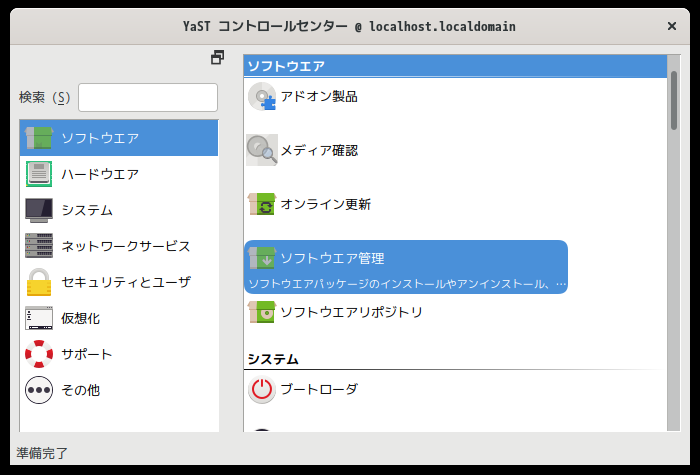Image resolution: width=700 pixels, height=475 pixels.
Task: Click the メディア確認 magnifier disc icon
Action: coord(262,150)
